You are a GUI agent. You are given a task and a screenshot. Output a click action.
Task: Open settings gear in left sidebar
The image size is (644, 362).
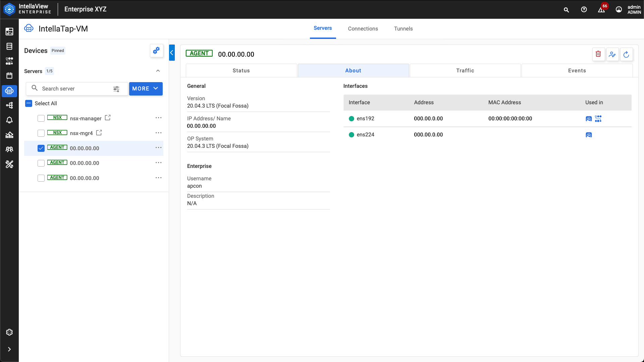[x=9, y=332]
